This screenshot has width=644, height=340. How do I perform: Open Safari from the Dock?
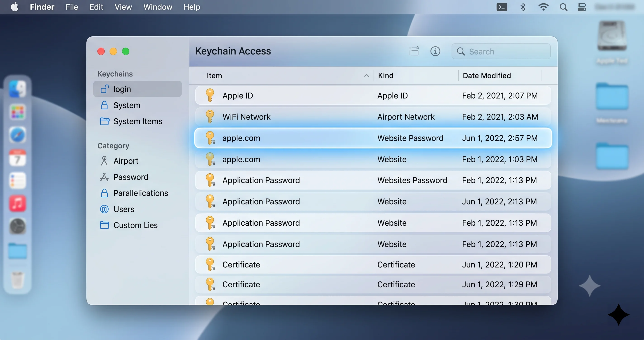pos(17,135)
